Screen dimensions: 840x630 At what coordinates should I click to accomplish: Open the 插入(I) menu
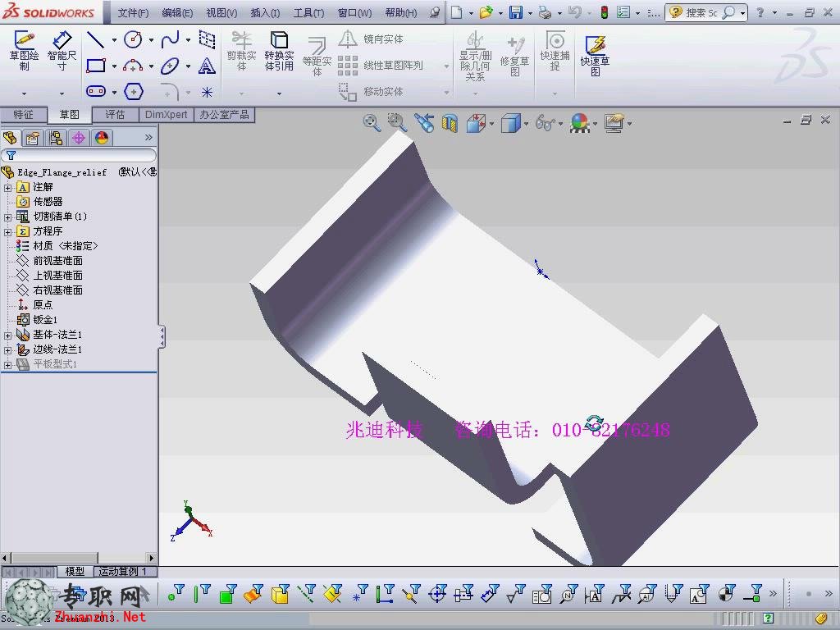tap(265, 13)
